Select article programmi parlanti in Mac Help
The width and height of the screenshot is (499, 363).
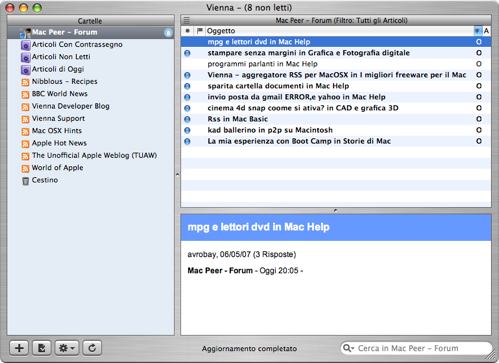336,64
